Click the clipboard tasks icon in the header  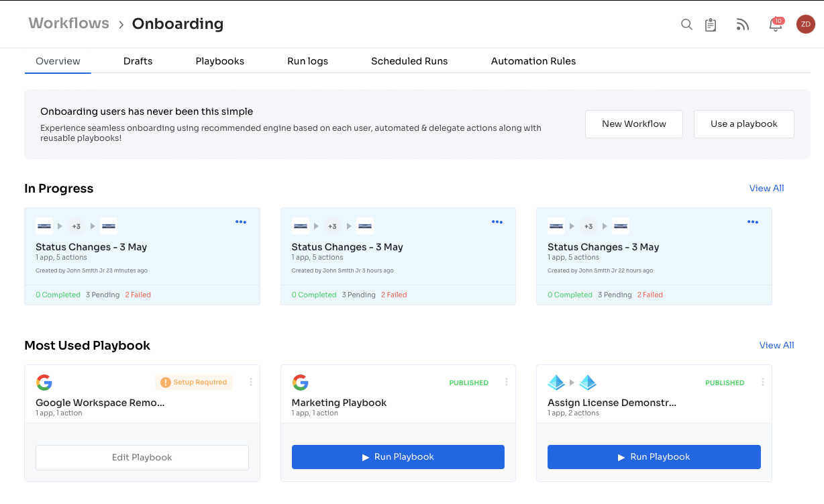click(x=711, y=24)
